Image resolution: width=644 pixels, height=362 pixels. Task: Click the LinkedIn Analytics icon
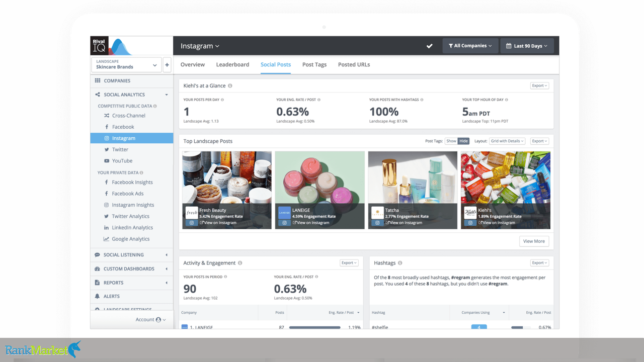click(107, 228)
